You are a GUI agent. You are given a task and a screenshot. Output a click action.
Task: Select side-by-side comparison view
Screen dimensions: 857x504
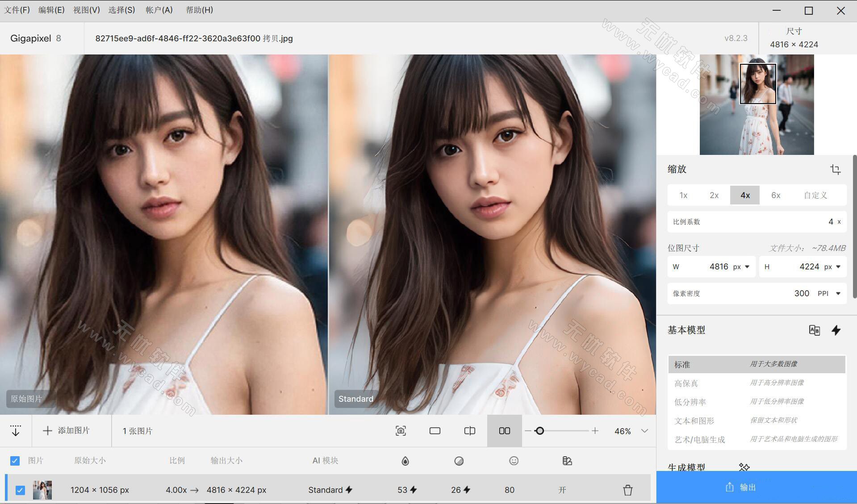click(504, 431)
